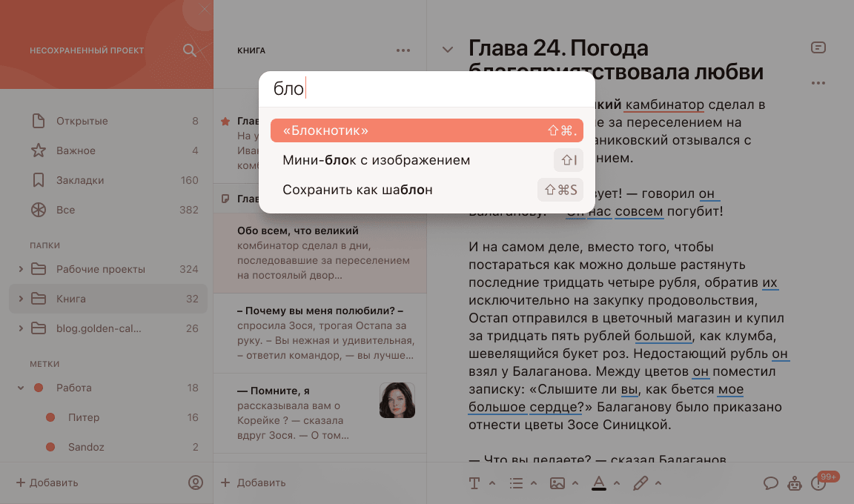Collapse the Работа tag group
Image resolution: width=854 pixels, height=504 pixels.
tap(21, 388)
